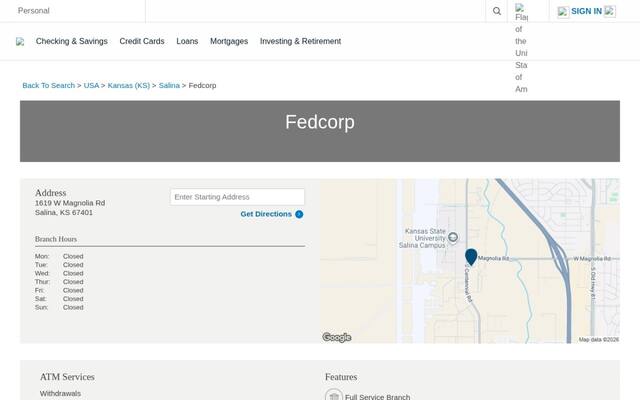
Task: Click the blue arrow beside Get Directions
Action: click(299, 214)
